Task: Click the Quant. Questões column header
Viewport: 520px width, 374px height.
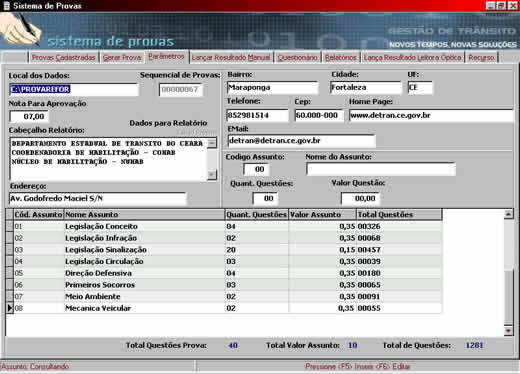Action: [x=257, y=215]
